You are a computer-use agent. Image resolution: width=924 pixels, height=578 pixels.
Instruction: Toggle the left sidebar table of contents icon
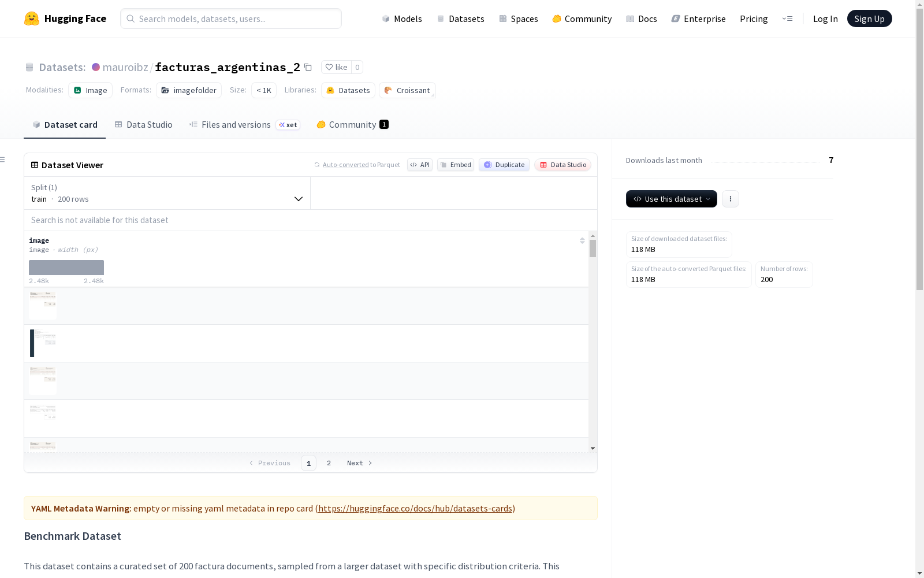point(3,160)
